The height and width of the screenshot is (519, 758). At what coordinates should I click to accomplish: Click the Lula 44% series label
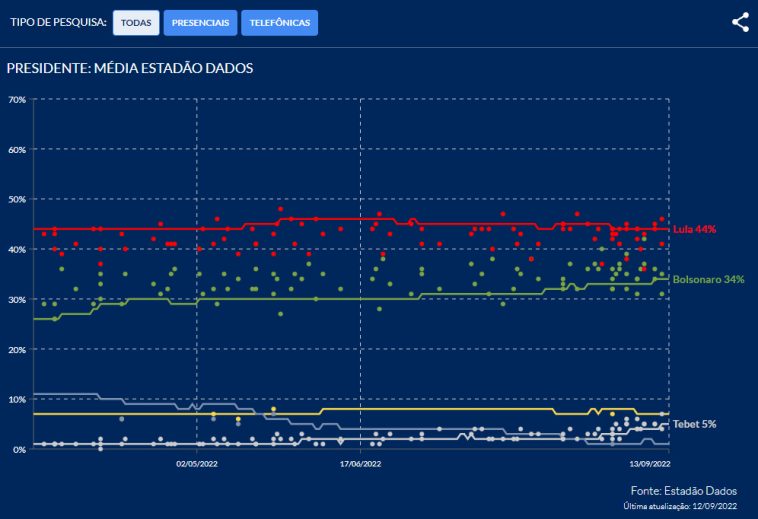coord(694,229)
